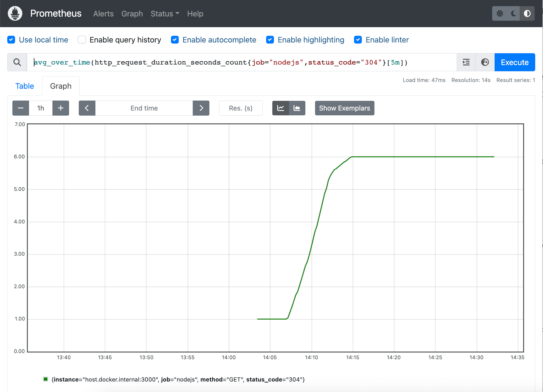Switch to light theme sun icon

[x=500, y=13]
